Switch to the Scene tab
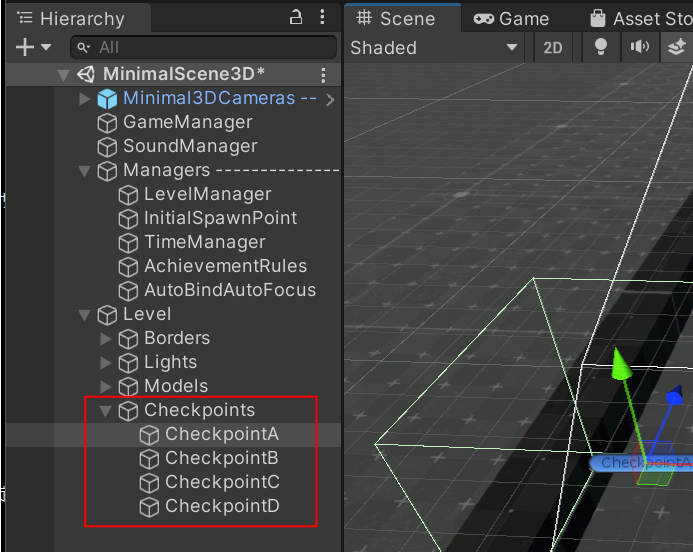The width and height of the screenshot is (693, 552). (403, 19)
